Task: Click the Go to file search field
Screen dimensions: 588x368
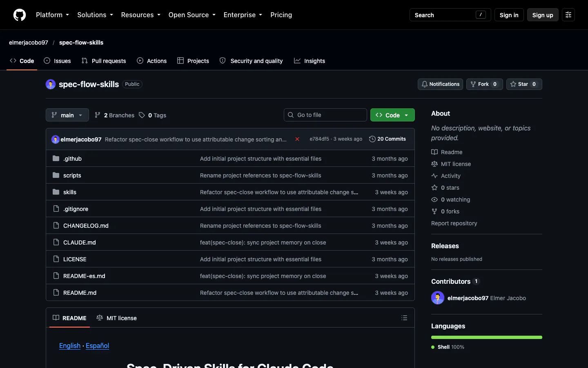Action: pos(325,115)
